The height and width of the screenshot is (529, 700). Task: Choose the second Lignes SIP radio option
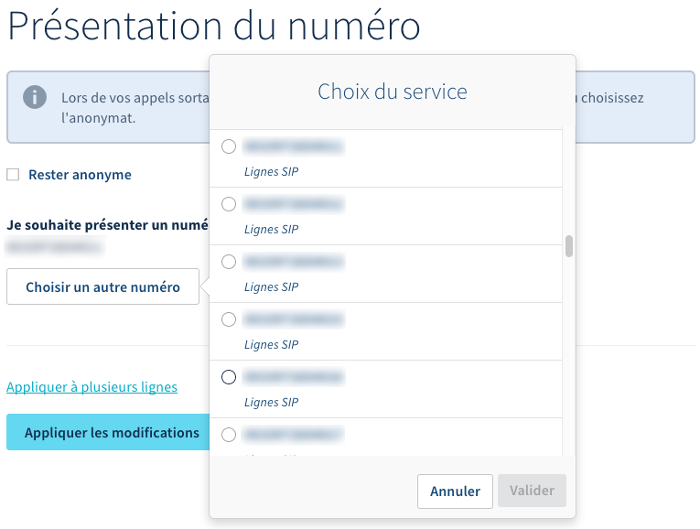[229, 204]
